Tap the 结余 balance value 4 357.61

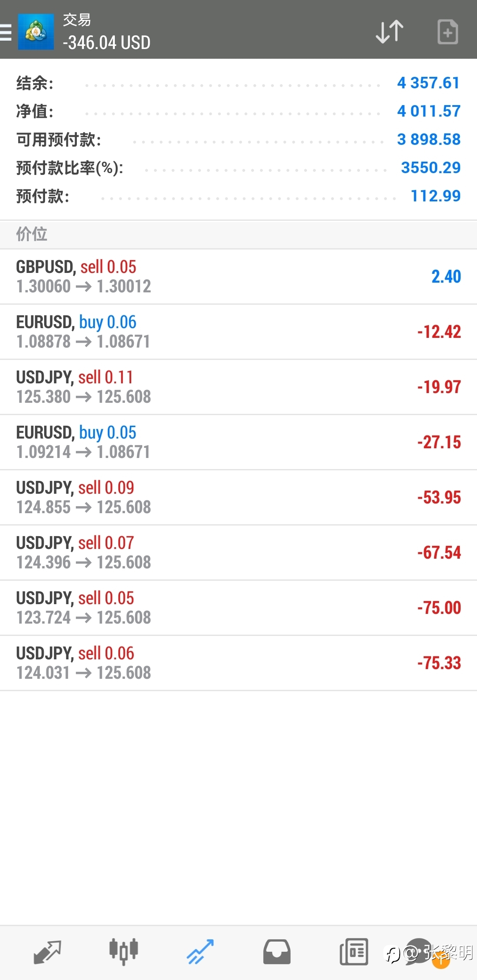point(428,83)
